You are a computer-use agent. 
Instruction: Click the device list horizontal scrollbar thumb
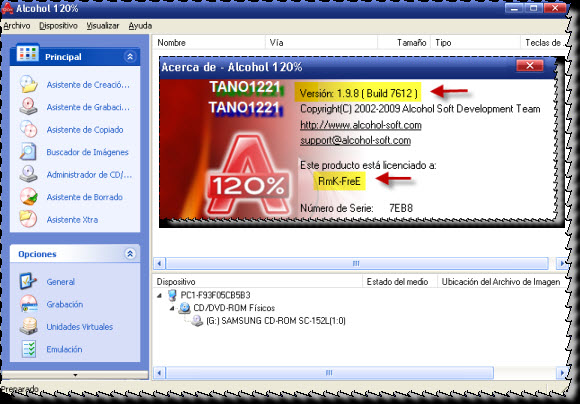click(x=329, y=373)
